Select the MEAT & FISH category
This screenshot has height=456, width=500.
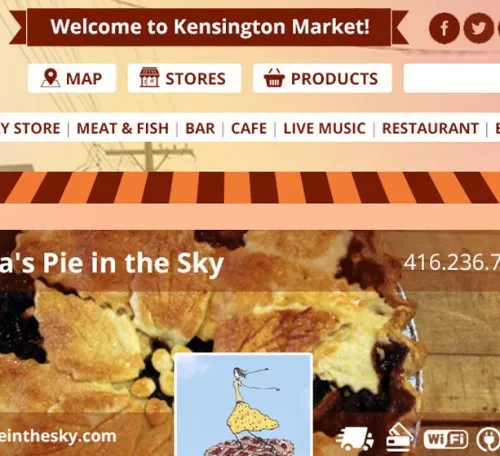click(123, 129)
